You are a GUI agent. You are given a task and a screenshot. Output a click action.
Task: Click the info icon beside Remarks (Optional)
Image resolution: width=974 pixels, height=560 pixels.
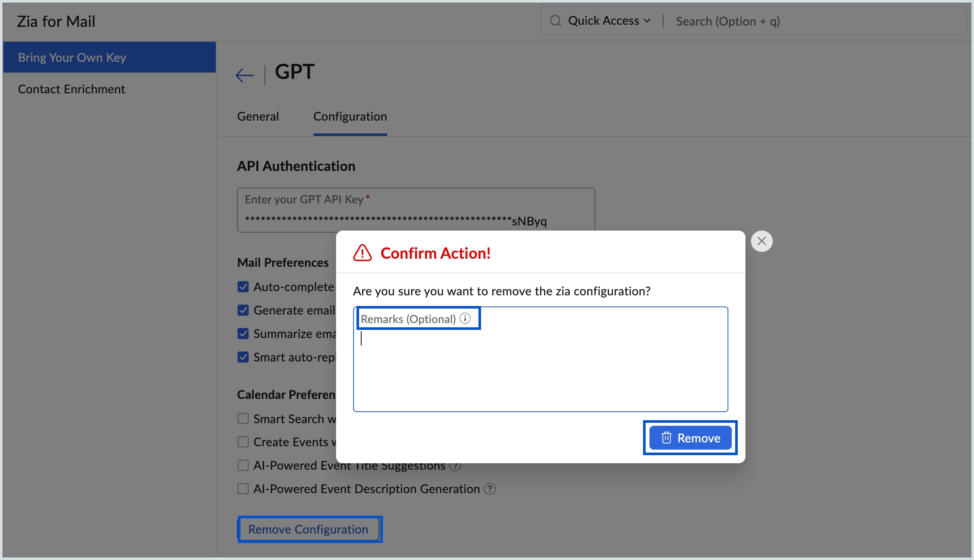tap(465, 318)
